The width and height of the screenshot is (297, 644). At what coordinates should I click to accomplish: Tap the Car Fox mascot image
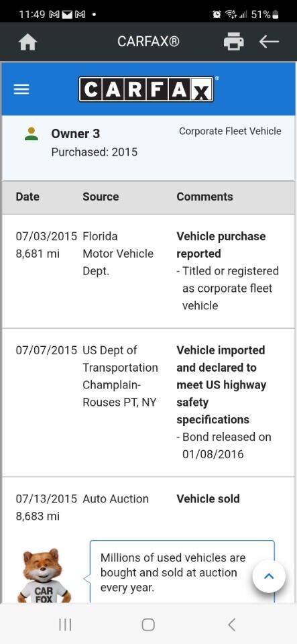point(44,576)
